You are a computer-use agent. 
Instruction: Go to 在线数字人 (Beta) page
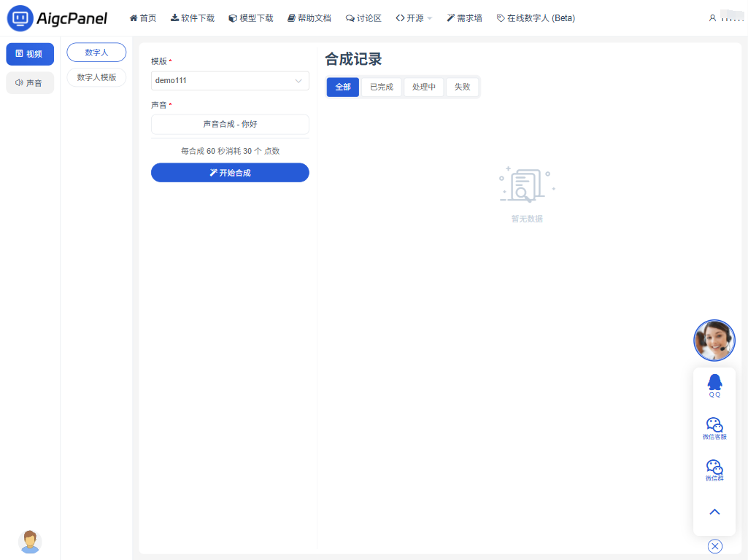[535, 18]
